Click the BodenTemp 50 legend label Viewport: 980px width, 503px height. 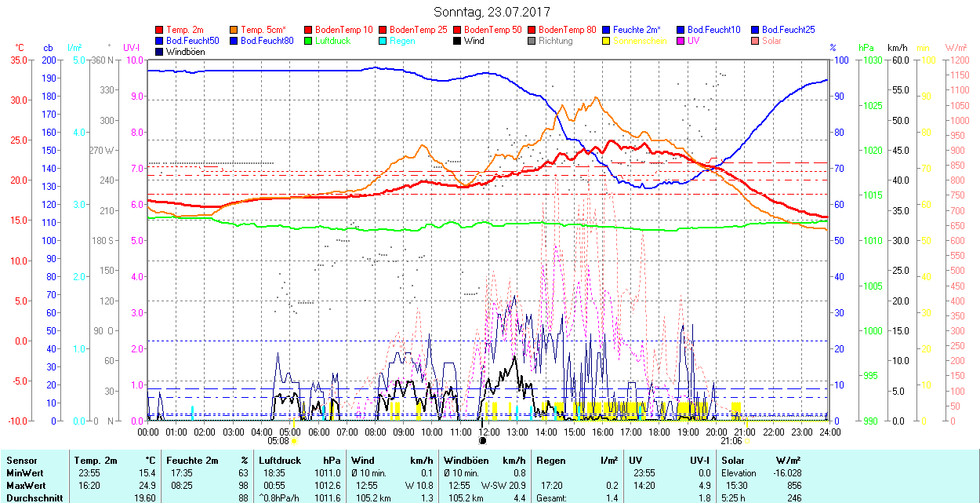click(x=492, y=30)
